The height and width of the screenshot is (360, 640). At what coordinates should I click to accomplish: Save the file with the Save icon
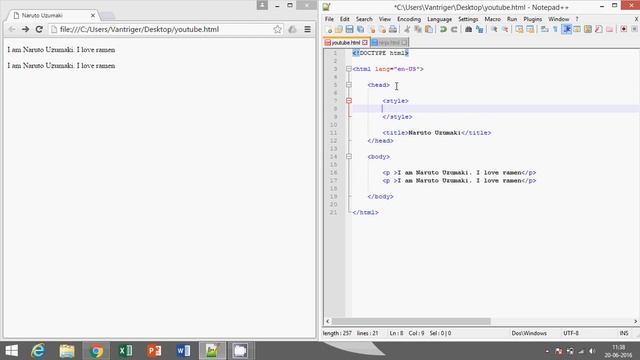[x=349, y=29]
